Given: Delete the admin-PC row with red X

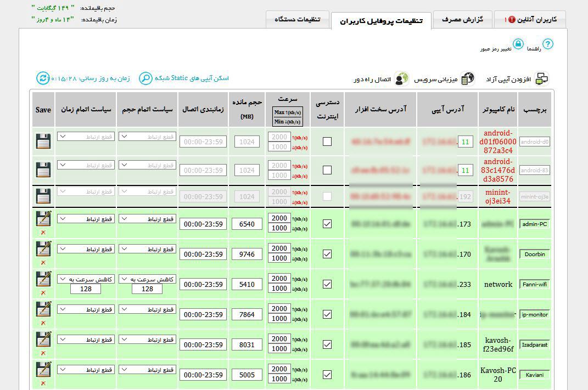Looking at the screenshot, I should [x=43, y=233].
